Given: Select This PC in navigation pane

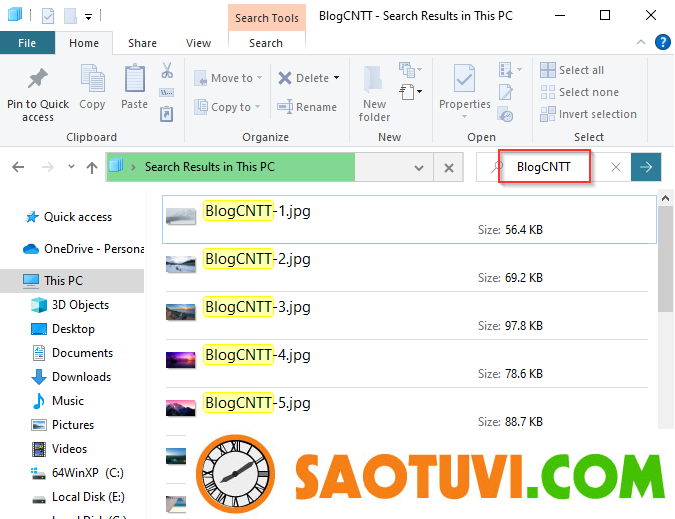Looking at the screenshot, I should pyautogui.click(x=72, y=281).
